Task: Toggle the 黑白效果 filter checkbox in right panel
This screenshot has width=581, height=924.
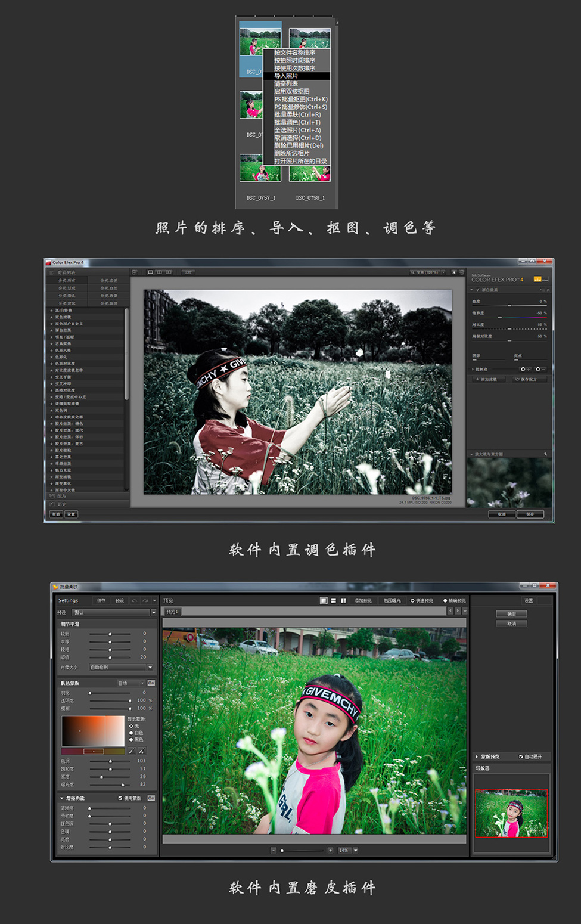Action: coord(478,290)
